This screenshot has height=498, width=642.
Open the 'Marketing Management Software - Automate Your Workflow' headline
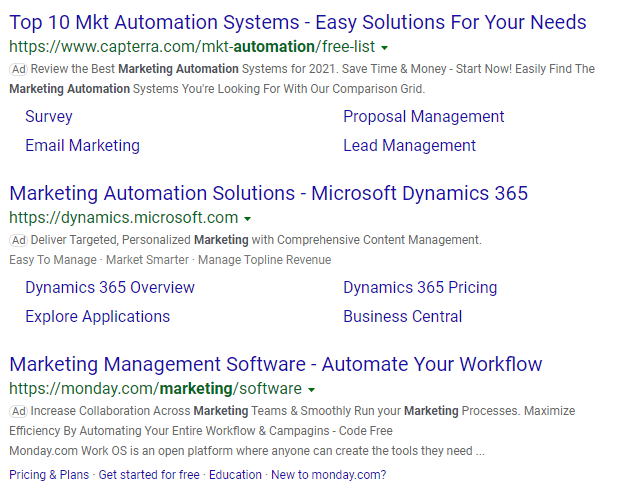[276, 364]
